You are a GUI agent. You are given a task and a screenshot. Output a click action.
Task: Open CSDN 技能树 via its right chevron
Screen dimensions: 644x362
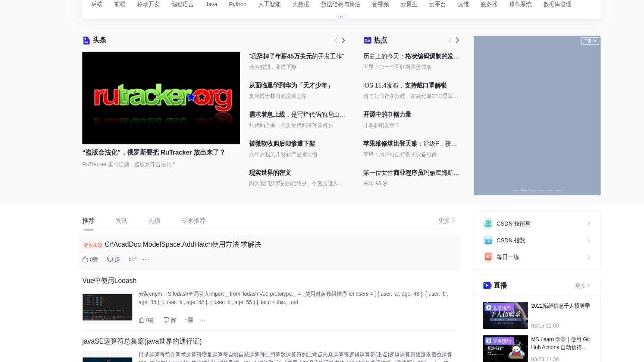(589, 224)
